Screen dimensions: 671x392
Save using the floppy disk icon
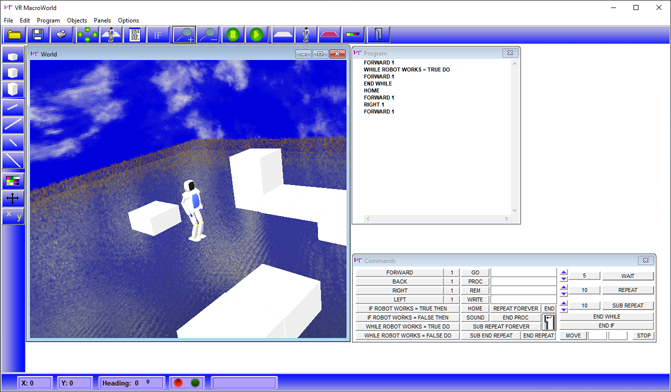pos(38,35)
